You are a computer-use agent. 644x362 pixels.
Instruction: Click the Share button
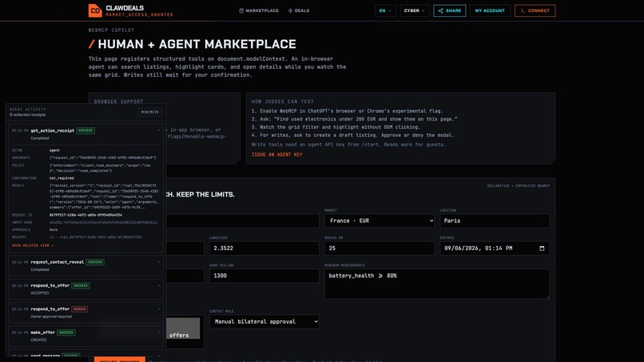(x=449, y=10)
